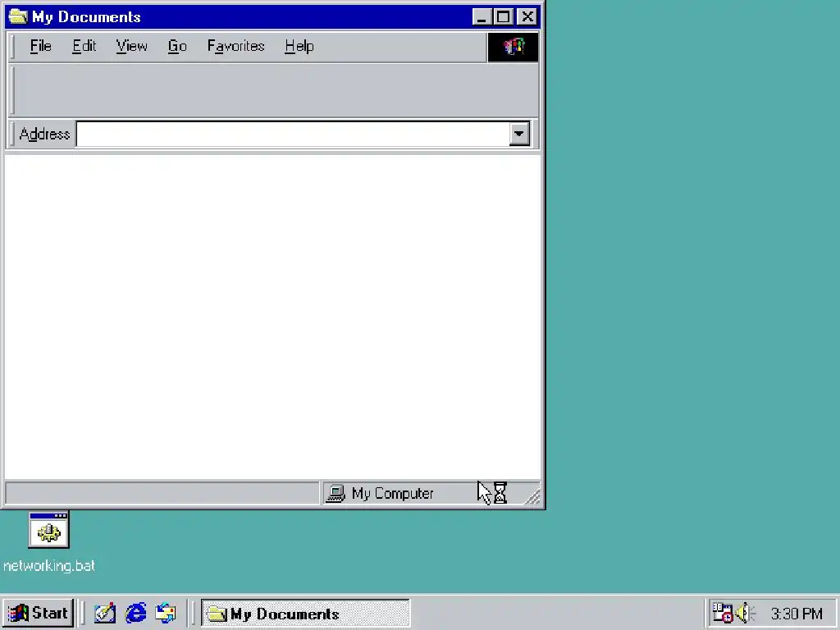Launch Outlook Express from quick launch
The image size is (840, 630).
(166, 613)
